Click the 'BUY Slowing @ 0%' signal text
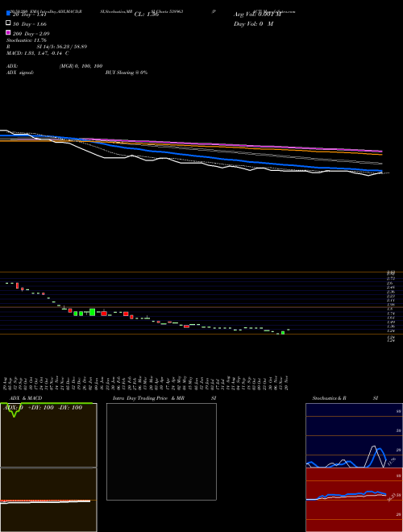 (127, 73)
